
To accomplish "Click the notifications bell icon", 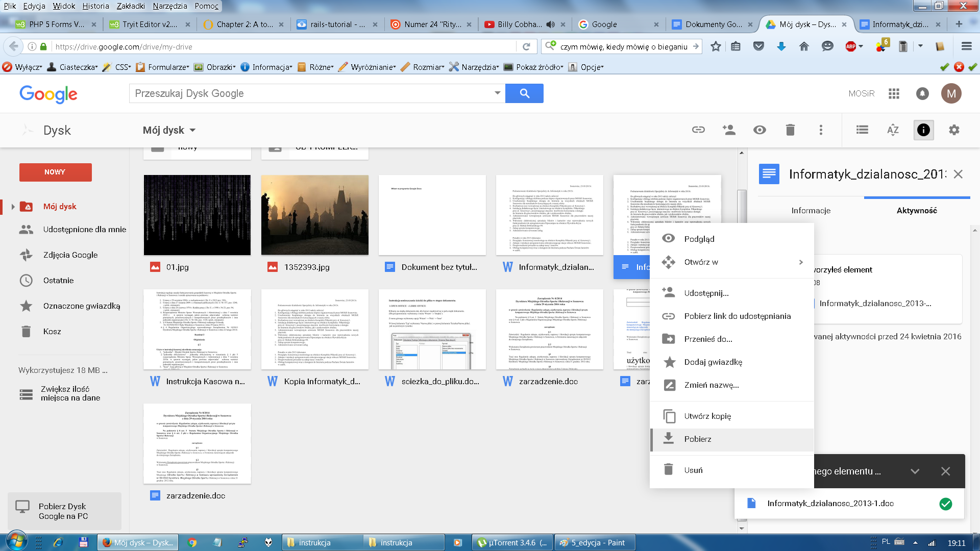I will click(922, 93).
